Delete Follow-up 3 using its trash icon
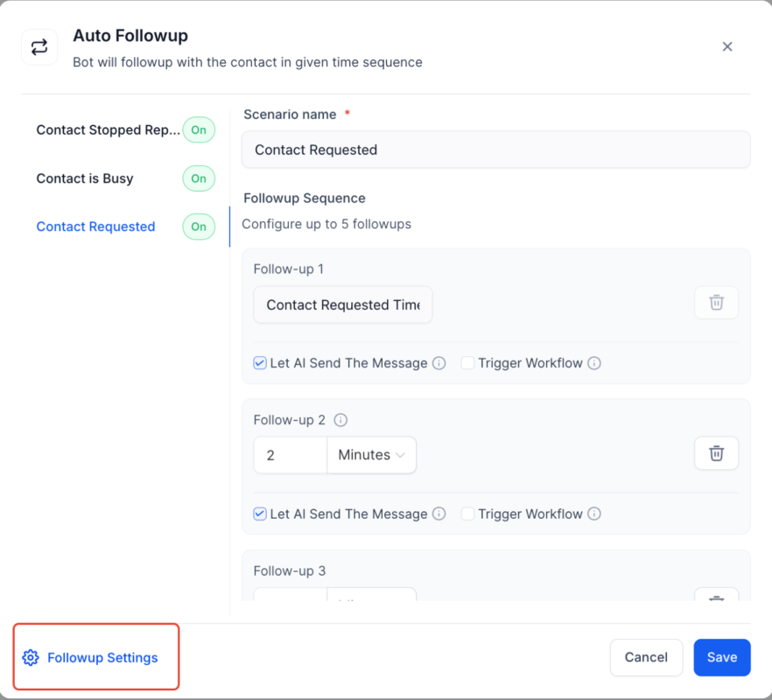Image resolution: width=772 pixels, height=700 pixels. pos(716,602)
